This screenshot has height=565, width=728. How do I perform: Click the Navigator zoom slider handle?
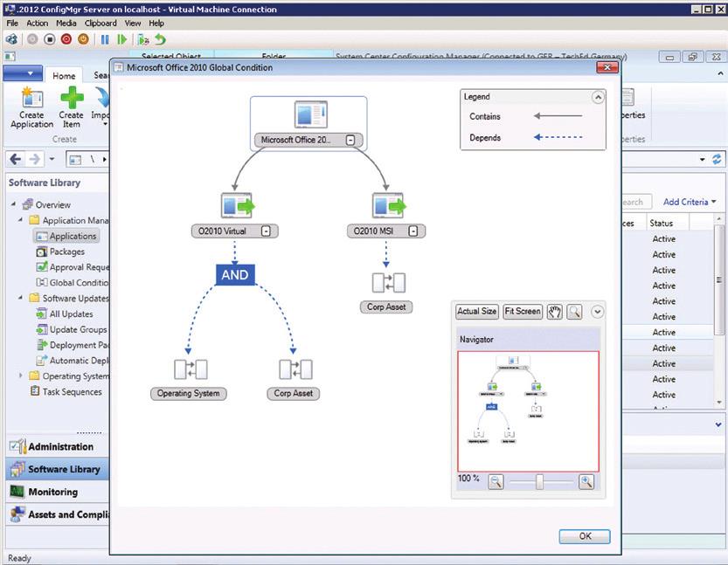[x=539, y=482]
